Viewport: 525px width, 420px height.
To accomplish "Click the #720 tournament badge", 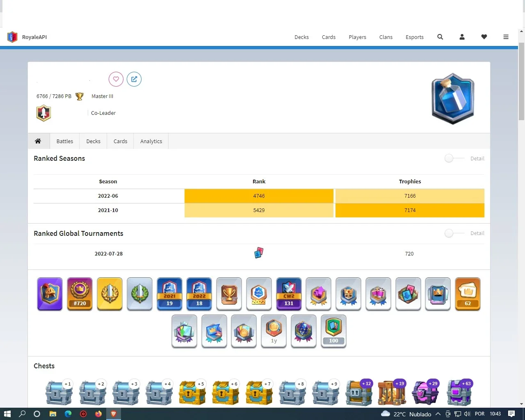I will coord(80,294).
